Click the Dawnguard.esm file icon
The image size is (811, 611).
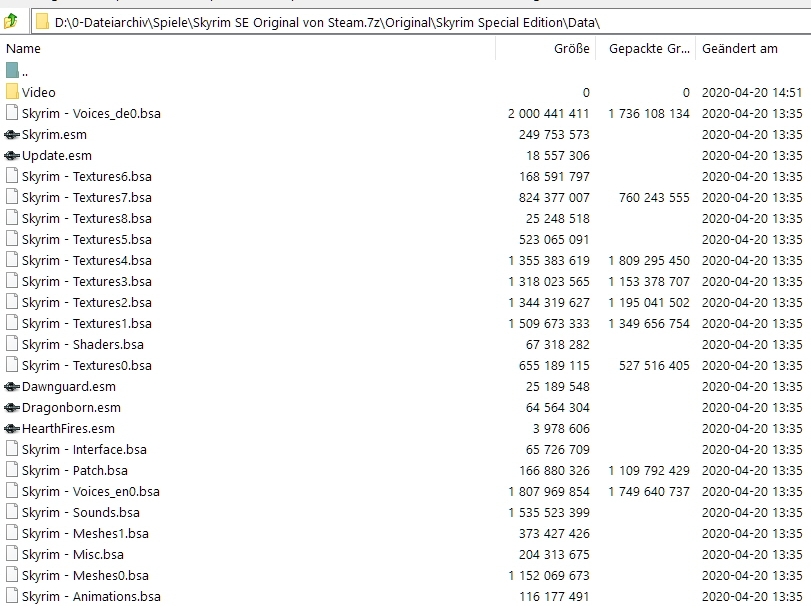[12, 386]
